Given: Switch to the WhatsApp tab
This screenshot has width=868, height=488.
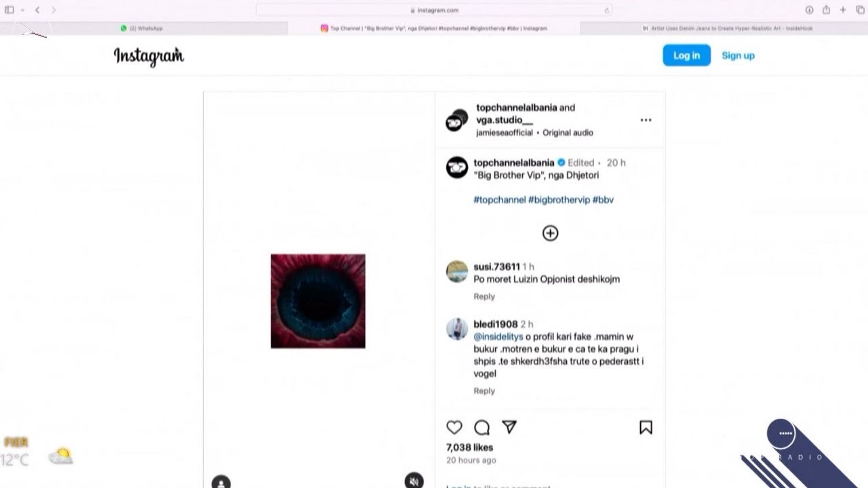Looking at the screenshot, I should (144, 28).
